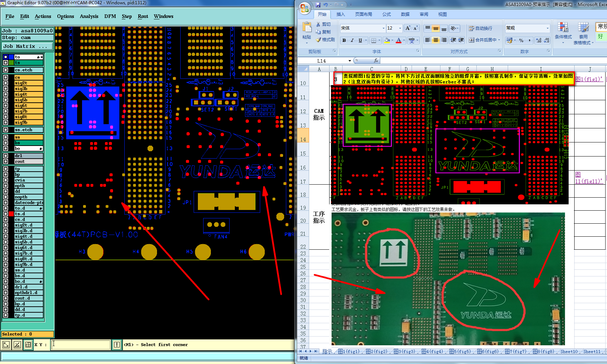Click the insert function fx icon
This screenshot has height=364, width=607.
point(376,60)
